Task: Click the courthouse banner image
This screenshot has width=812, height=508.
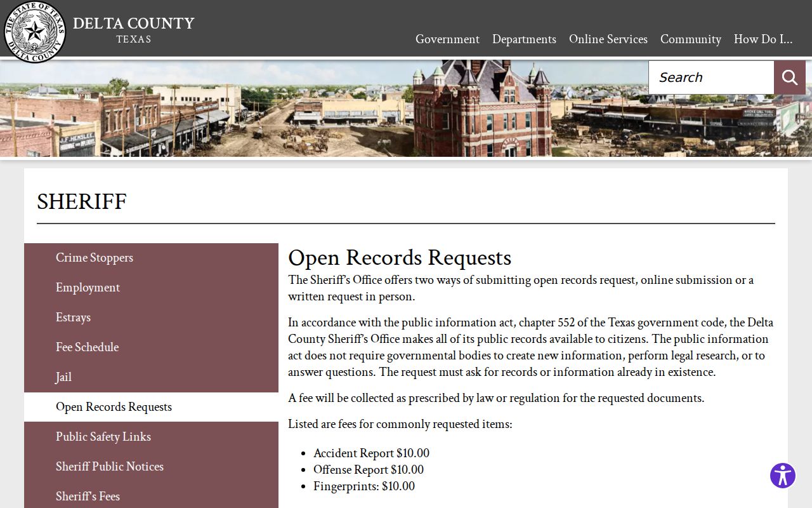Action: [x=406, y=108]
